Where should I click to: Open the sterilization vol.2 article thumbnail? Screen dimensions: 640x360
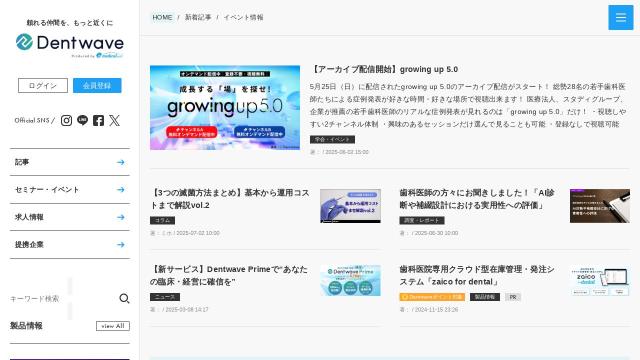pos(350,206)
